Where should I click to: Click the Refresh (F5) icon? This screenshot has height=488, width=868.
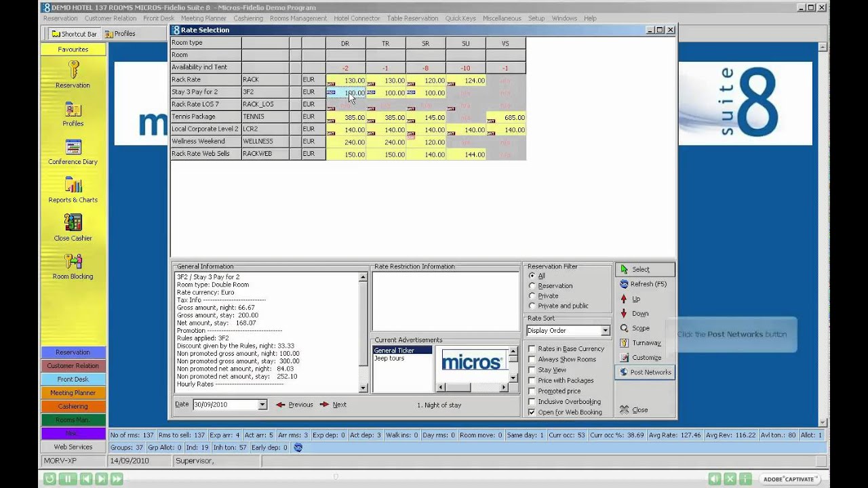tap(624, 284)
